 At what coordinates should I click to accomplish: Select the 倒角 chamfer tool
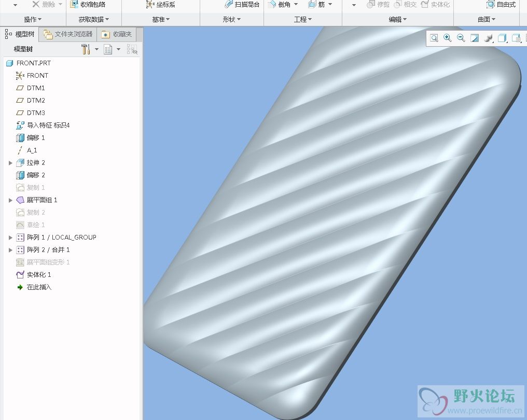coord(280,4)
